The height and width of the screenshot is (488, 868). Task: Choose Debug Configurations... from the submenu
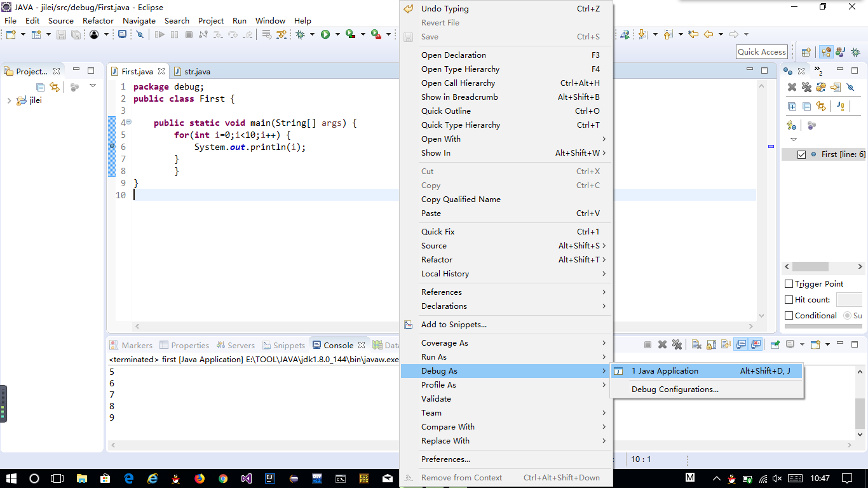point(675,390)
